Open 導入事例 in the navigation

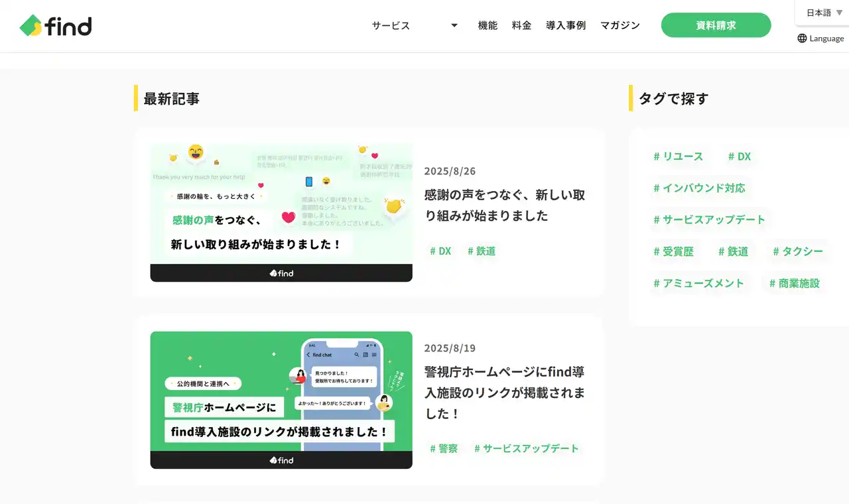click(566, 26)
